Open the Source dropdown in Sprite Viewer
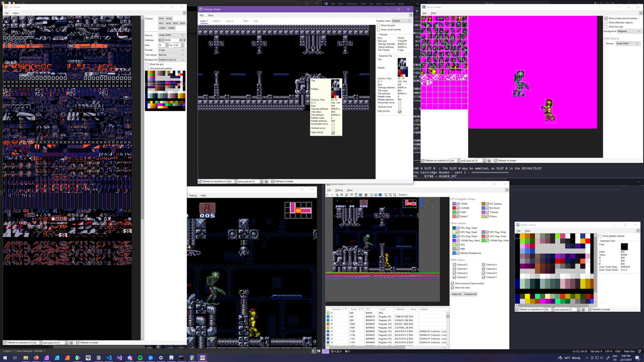 630,43
